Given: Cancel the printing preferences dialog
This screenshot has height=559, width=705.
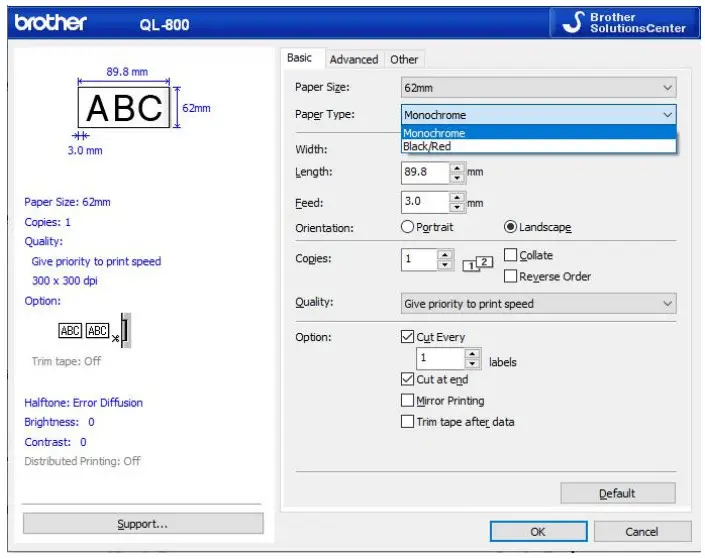Looking at the screenshot, I should [642, 532].
